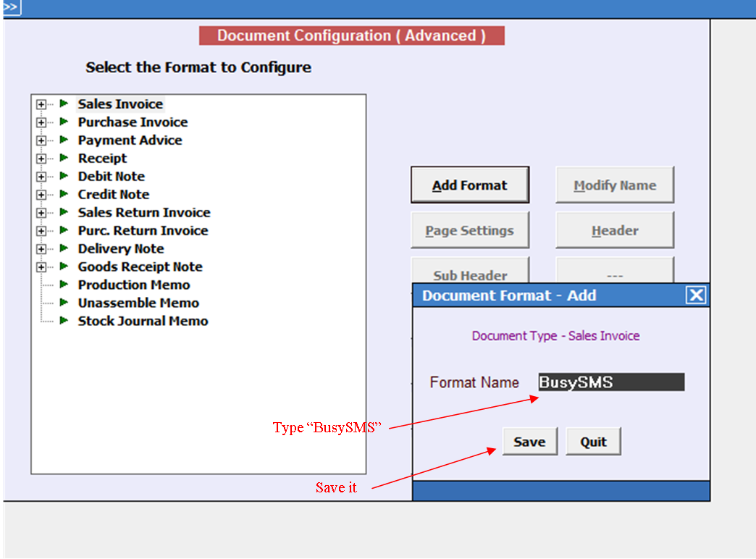
Task: Expand the Goods Receipt Note node
Action: 41,267
